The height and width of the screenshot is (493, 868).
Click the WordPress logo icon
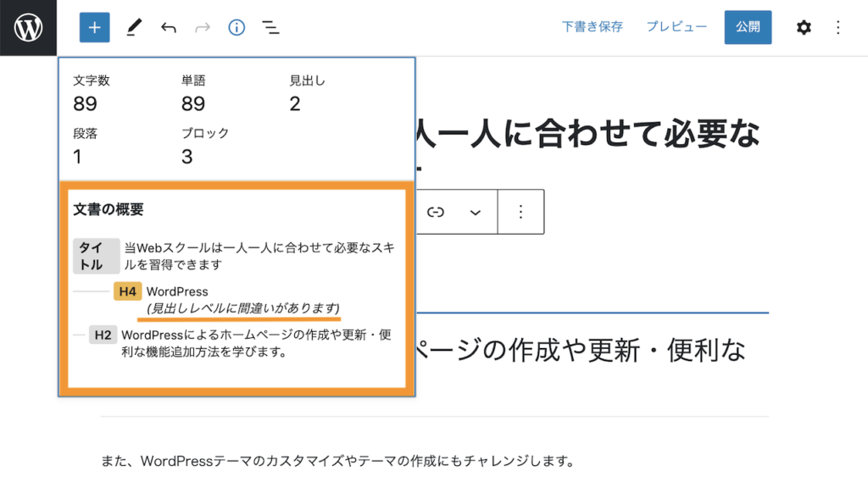(28, 28)
